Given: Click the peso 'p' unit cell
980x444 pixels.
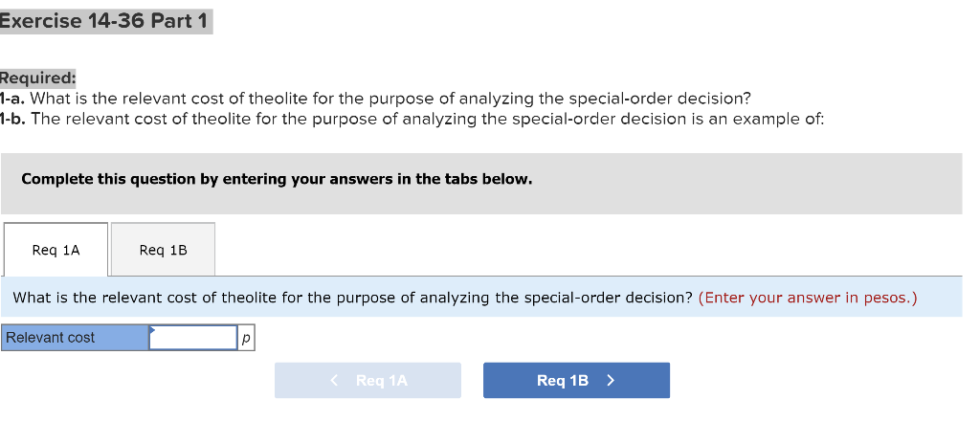Looking at the screenshot, I should [246, 338].
